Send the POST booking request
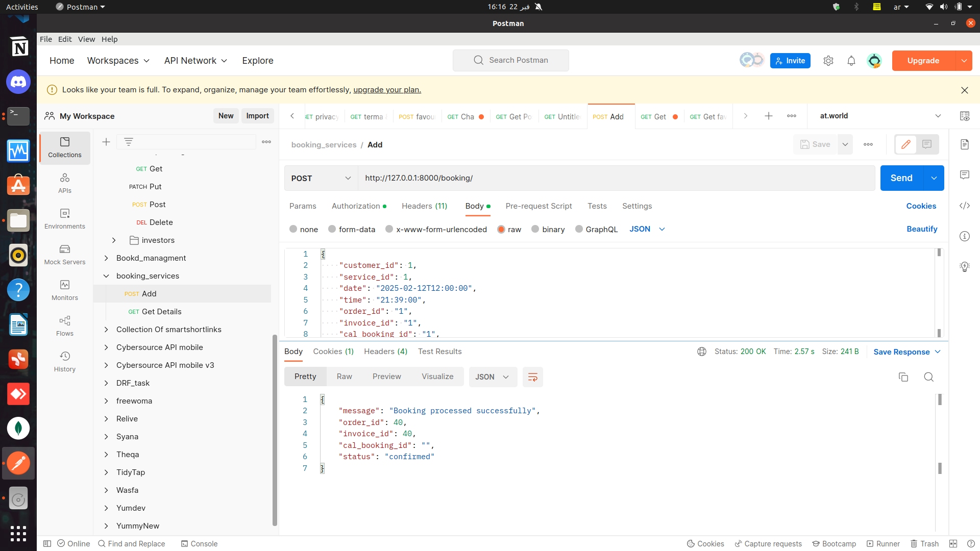The image size is (980, 551). (901, 178)
